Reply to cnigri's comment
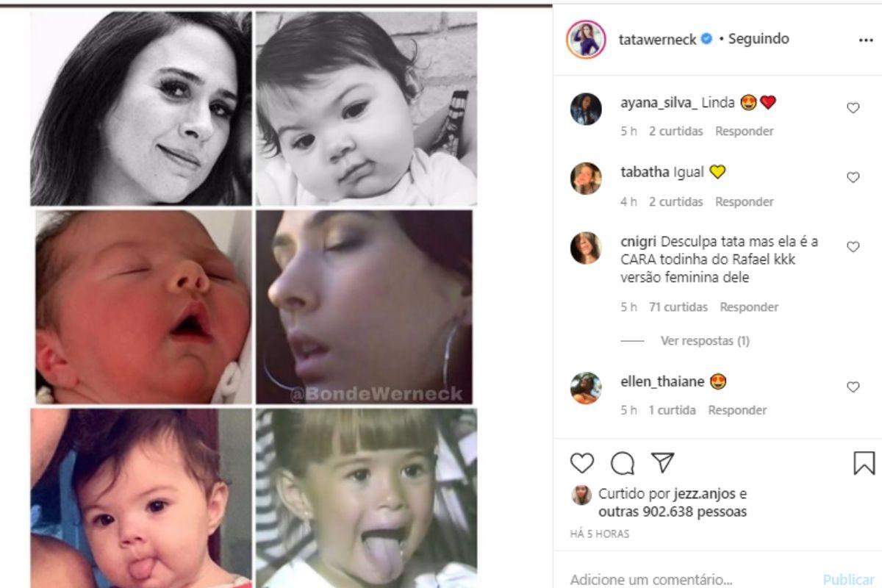This screenshot has height=588, width=882. coord(749,306)
